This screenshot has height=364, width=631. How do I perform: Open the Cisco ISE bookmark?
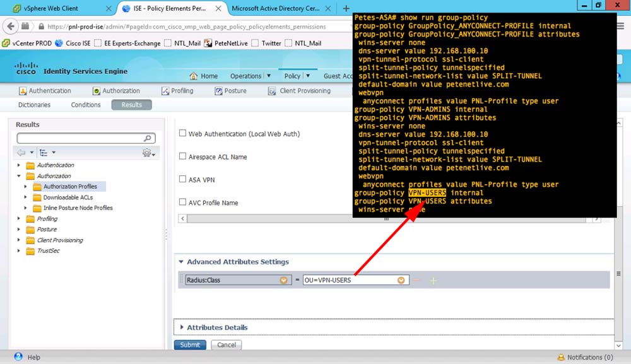point(73,43)
